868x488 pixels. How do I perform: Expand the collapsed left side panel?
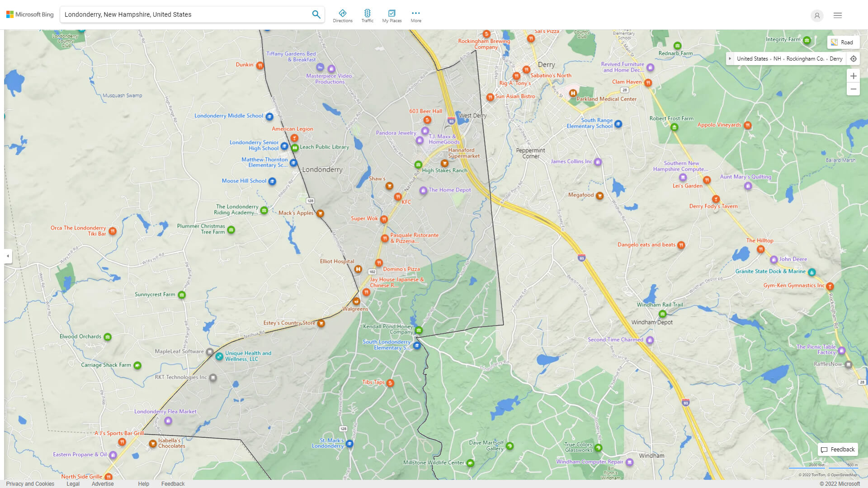pyautogui.click(x=8, y=256)
